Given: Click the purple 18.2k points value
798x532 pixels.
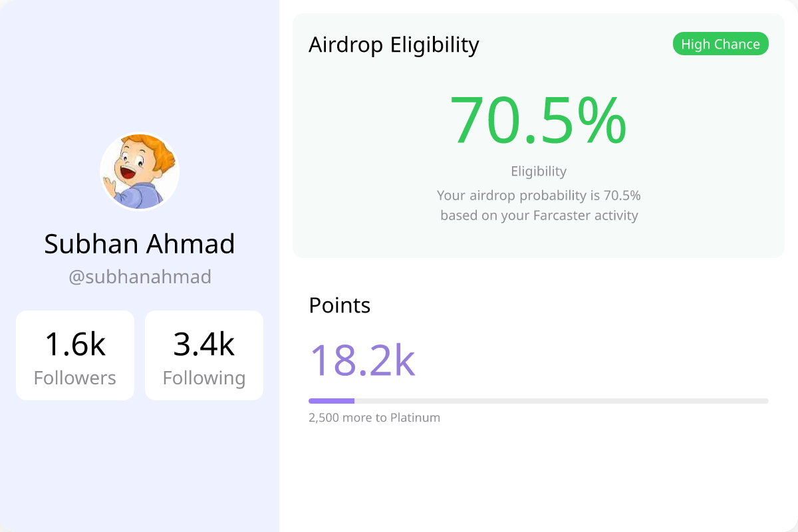Looking at the screenshot, I should coord(362,360).
